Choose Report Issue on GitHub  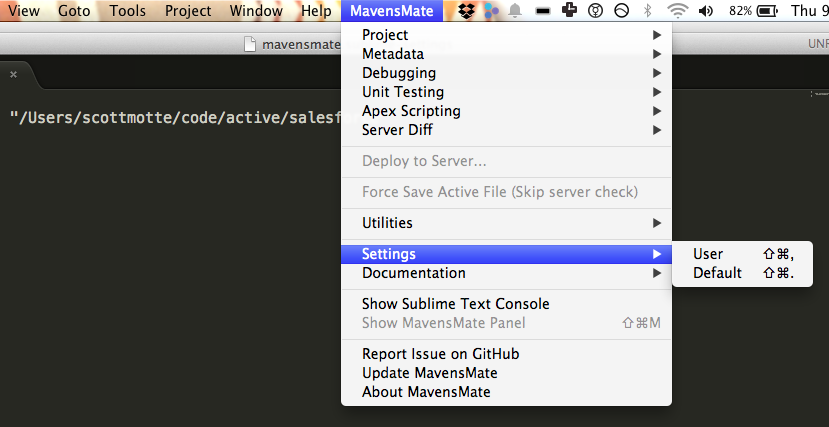[506, 354]
